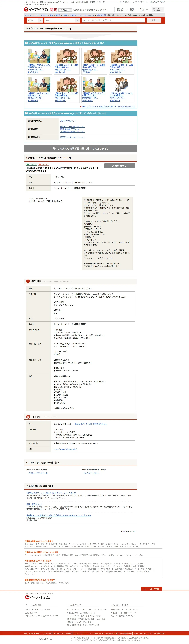Go to 東京都 breadcrumb link
This screenshot has width=189, height=644.
[x=58, y=15]
